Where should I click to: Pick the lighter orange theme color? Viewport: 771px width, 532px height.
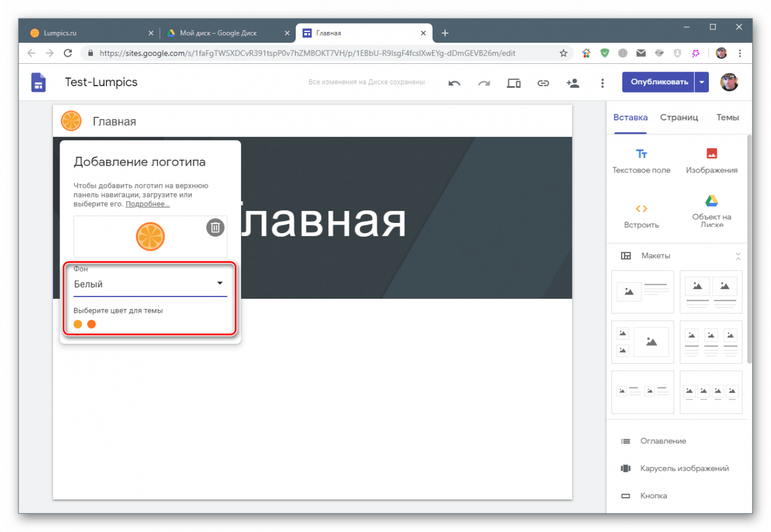pos(78,324)
